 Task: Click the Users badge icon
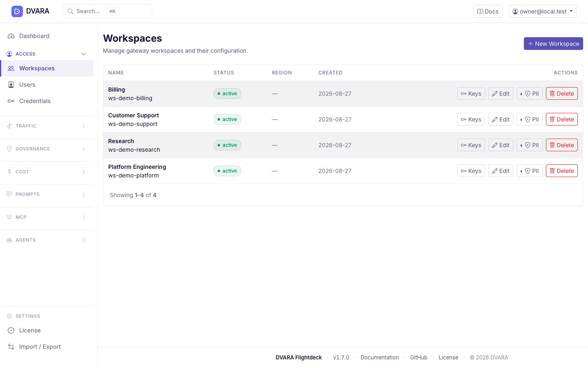point(11,85)
